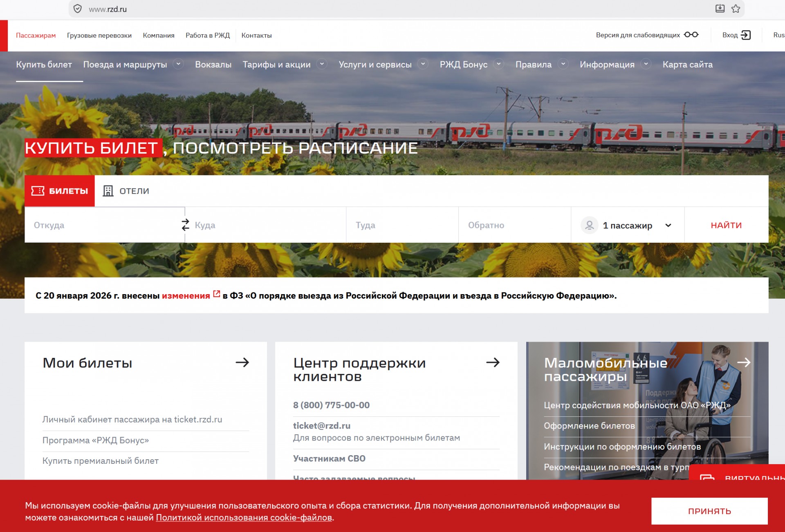
Task: Expand the Услуги и сервисы menu
Action: 423,64
